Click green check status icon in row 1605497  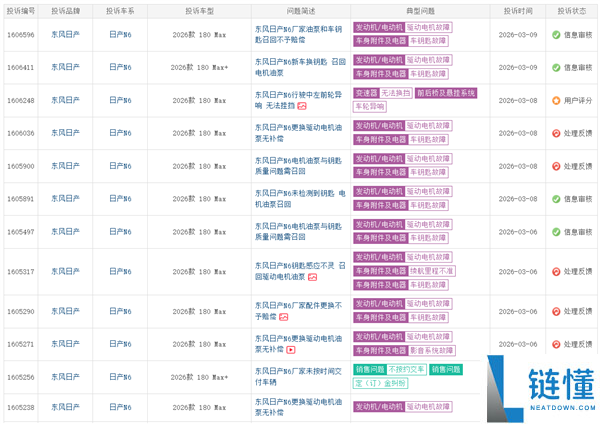tap(556, 232)
